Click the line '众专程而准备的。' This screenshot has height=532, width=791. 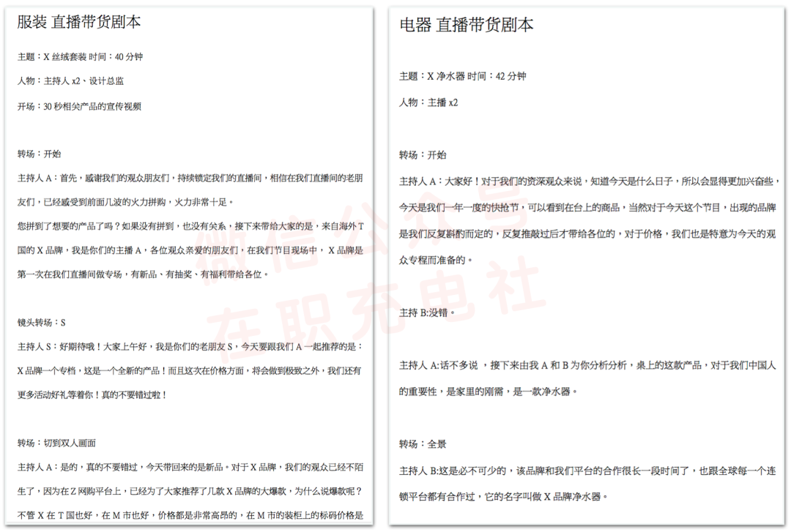point(436,261)
